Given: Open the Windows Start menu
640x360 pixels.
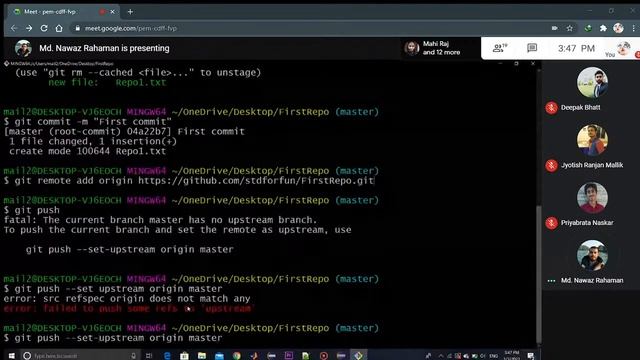Looking at the screenshot, I should [11, 356].
